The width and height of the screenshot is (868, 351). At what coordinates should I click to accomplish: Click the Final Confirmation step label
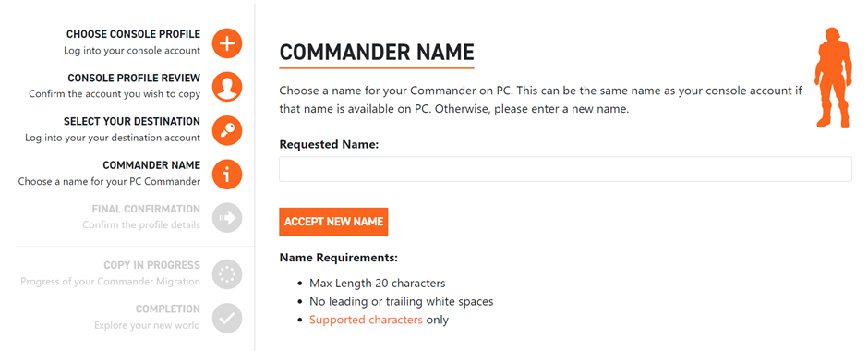click(146, 210)
